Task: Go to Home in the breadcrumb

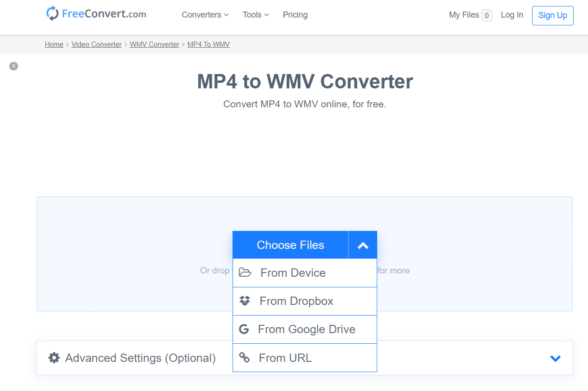Action: 54,44
